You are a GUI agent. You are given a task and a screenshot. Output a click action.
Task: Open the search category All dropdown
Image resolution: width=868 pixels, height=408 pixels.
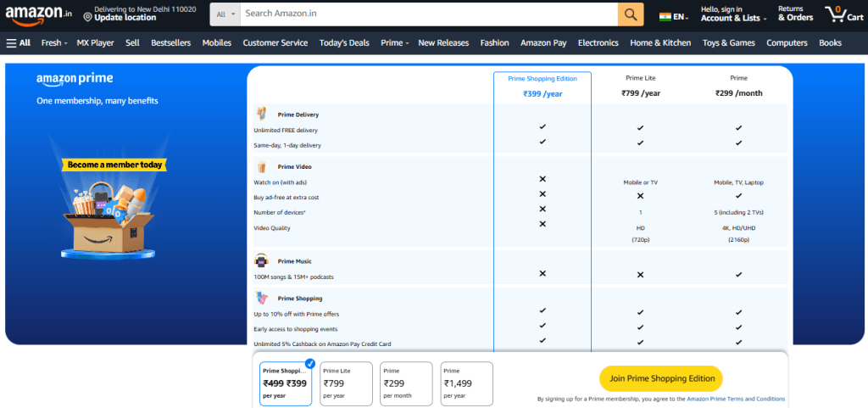pyautogui.click(x=224, y=14)
